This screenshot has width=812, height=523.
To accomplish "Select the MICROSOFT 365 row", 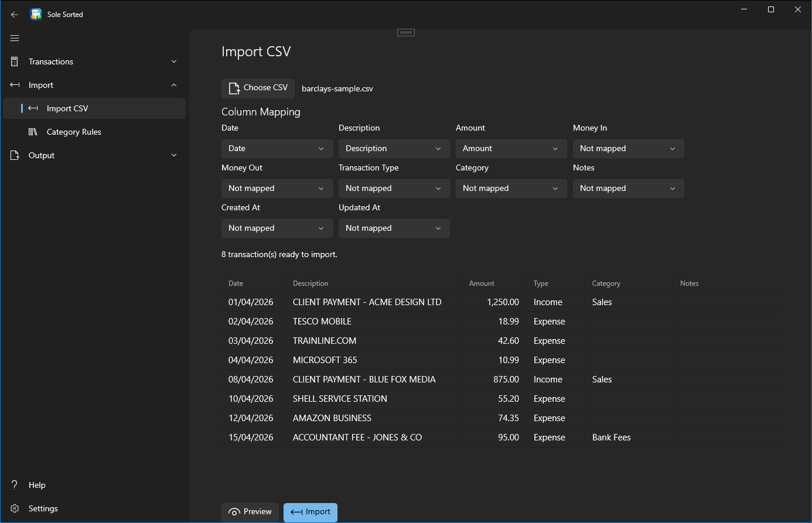I will tap(500, 360).
